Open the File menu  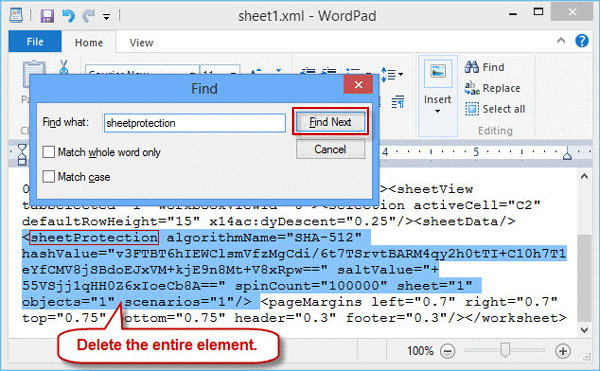(x=35, y=42)
